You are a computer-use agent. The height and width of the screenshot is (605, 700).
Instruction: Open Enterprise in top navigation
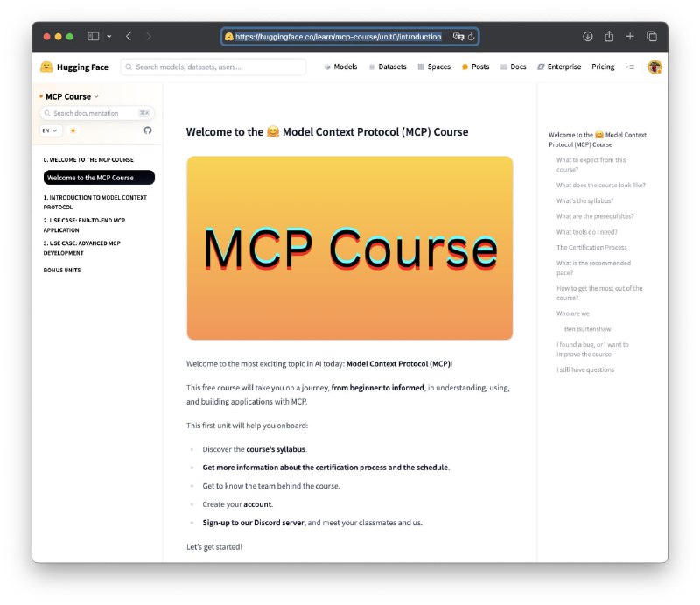coord(559,67)
